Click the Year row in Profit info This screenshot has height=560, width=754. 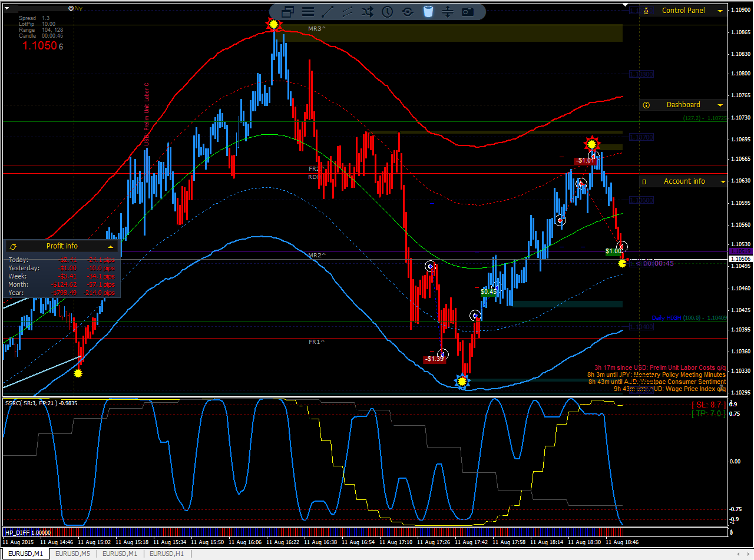(62, 293)
